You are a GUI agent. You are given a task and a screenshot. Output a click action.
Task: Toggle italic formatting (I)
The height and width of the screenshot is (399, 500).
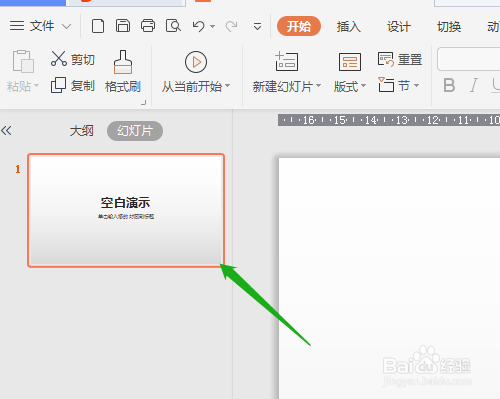coord(474,85)
